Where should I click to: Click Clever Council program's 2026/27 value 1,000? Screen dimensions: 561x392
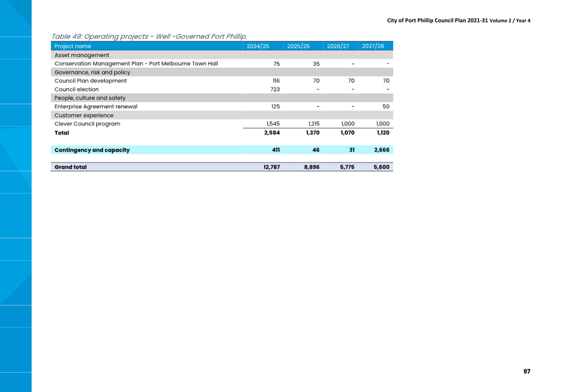[348, 124]
